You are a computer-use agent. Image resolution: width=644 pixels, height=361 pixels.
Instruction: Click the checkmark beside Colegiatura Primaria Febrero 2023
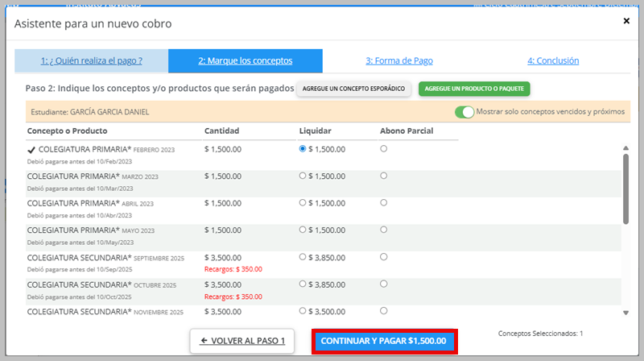pos(31,149)
